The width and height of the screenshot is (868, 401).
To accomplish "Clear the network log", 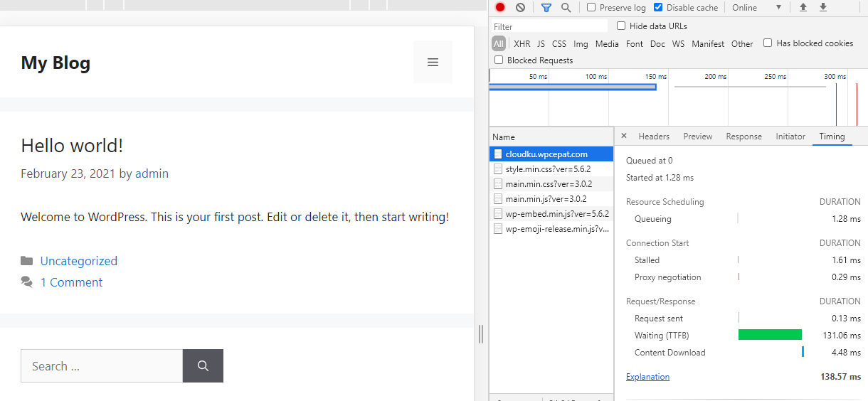I will click(x=520, y=7).
